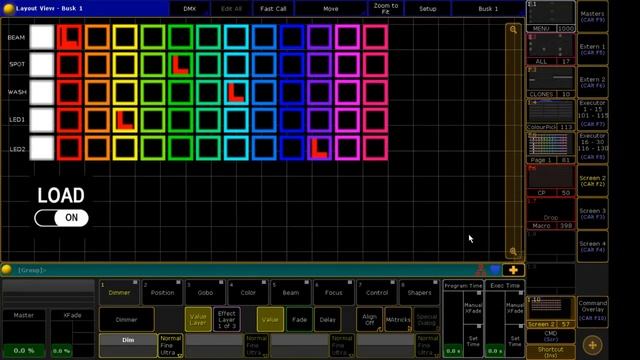This screenshot has width=640, height=360.
Task: Click the yellow ball beside the command line
Action: [7, 269]
